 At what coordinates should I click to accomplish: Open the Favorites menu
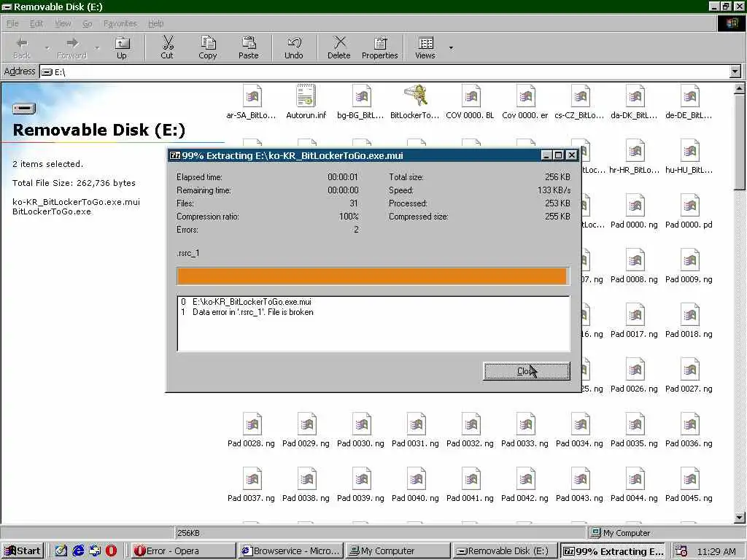coord(120,23)
